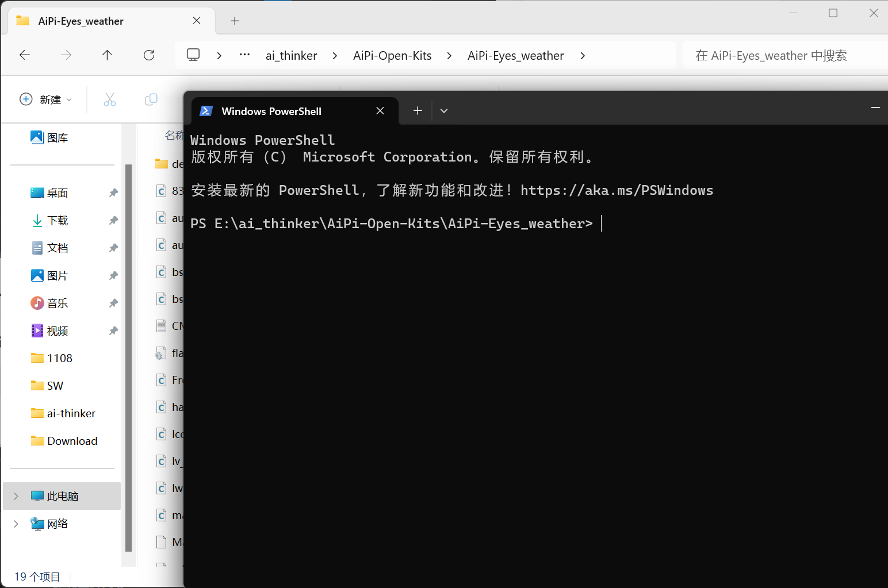The width and height of the screenshot is (888, 588).
Task: Close the AiPi-Eyes_weather Explorer tab
Action: click(x=197, y=21)
